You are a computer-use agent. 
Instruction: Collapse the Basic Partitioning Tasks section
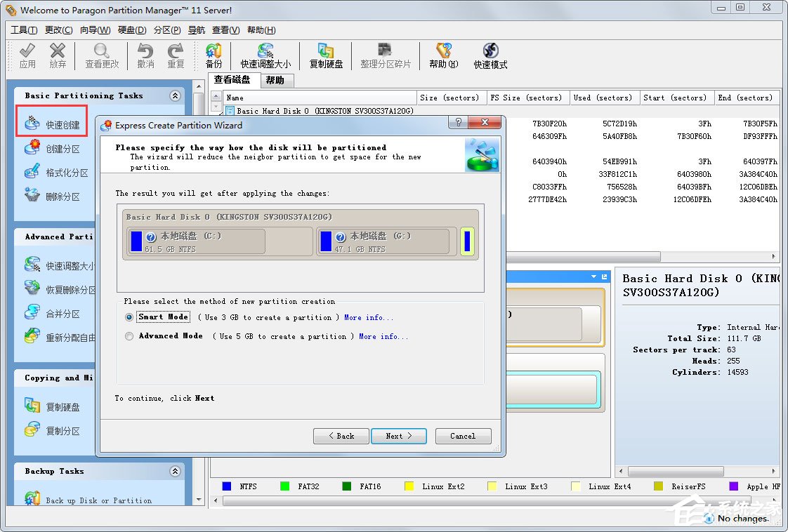click(x=175, y=95)
